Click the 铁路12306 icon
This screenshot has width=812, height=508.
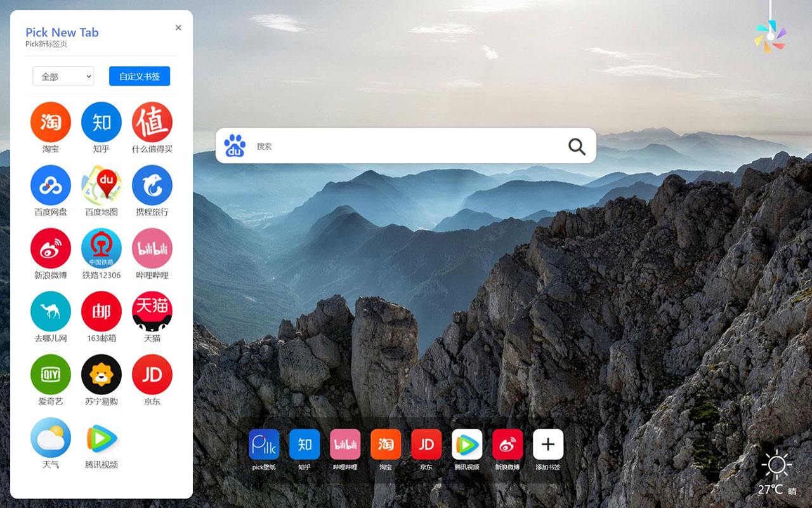pyautogui.click(x=101, y=248)
